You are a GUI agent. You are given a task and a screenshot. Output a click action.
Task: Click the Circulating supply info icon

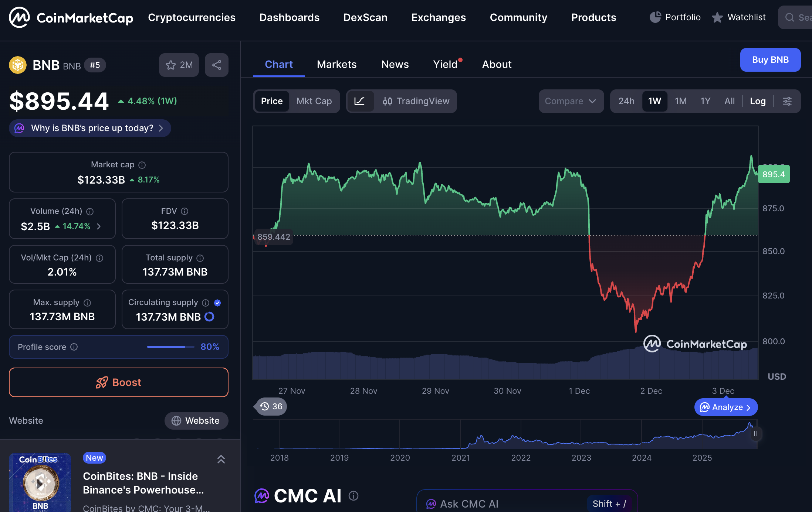[x=206, y=303]
